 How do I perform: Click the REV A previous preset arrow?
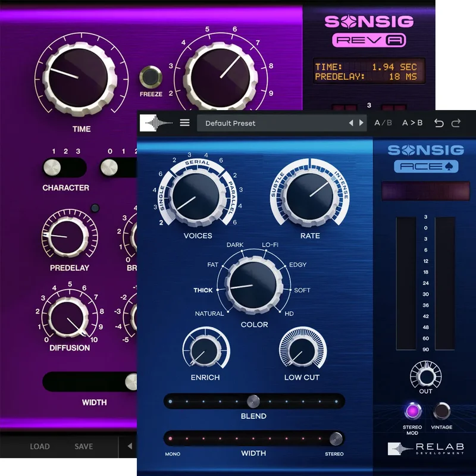tap(130, 446)
